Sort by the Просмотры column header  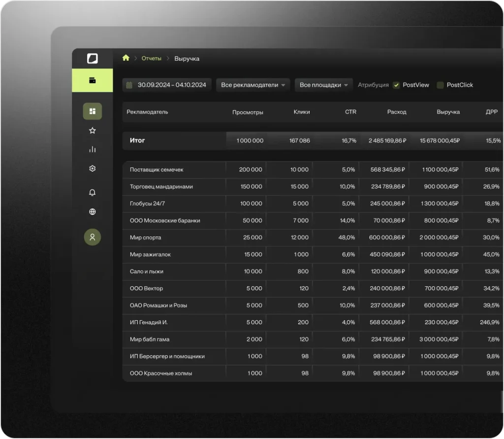point(248,112)
